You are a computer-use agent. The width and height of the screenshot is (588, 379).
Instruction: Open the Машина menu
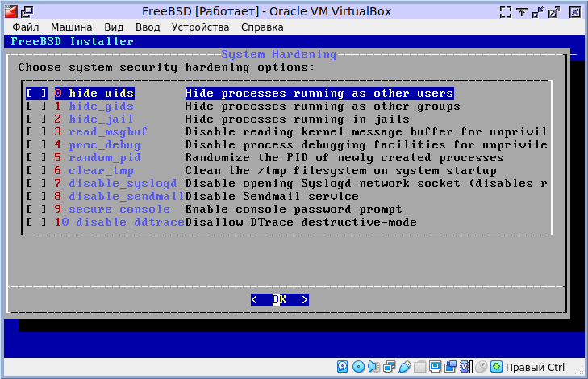[71, 27]
